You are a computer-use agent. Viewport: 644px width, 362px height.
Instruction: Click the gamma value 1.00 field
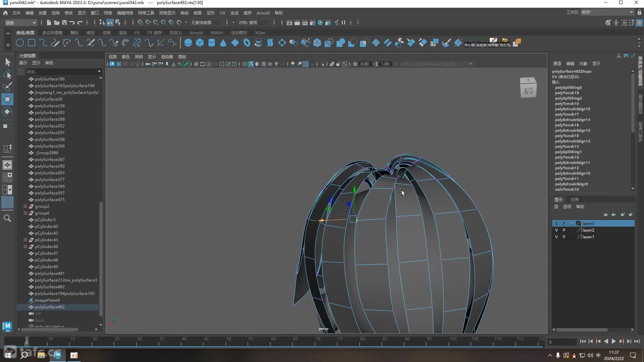[x=385, y=64]
